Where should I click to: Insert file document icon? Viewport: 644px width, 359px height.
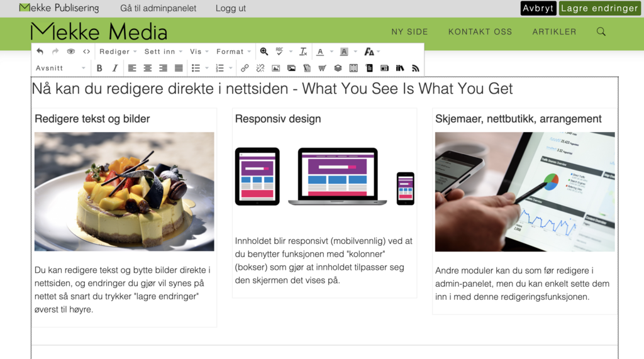pyautogui.click(x=307, y=68)
